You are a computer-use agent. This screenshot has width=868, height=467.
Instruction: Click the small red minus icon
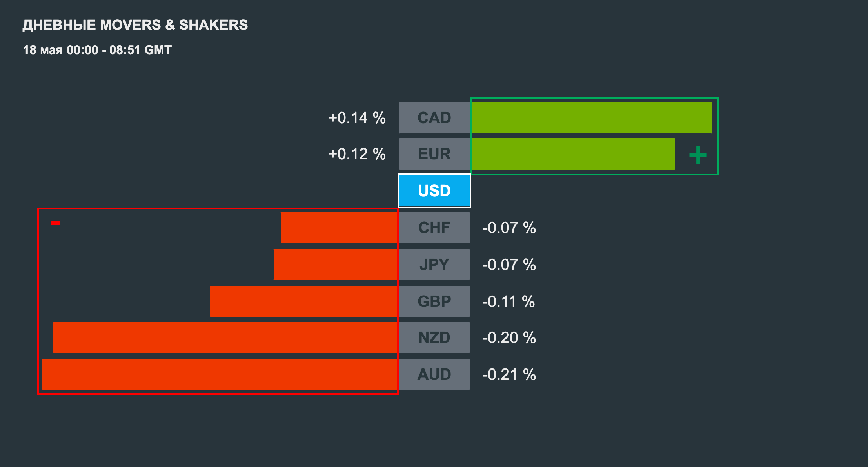[x=56, y=223]
